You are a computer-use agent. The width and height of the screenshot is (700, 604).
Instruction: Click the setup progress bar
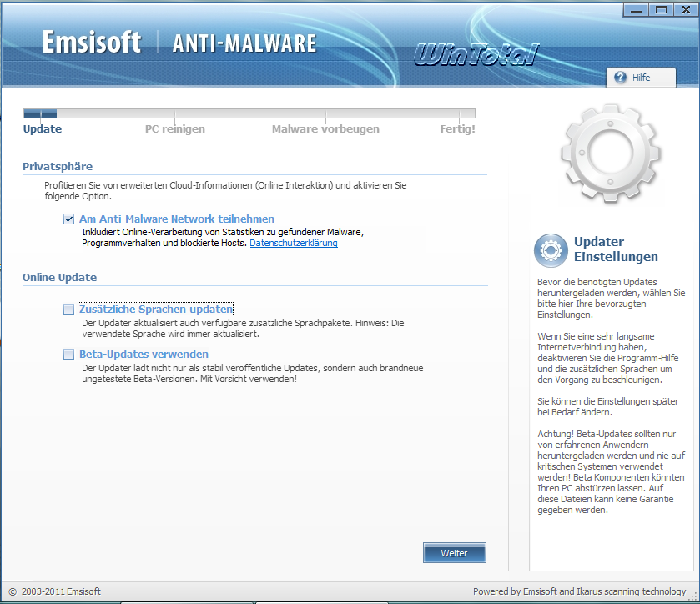coord(249,113)
